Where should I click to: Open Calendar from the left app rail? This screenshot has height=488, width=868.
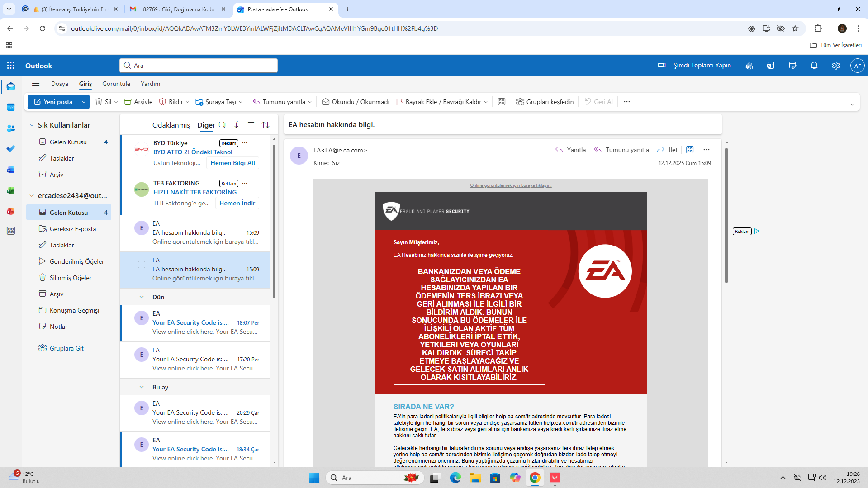pyautogui.click(x=11, y=107)
